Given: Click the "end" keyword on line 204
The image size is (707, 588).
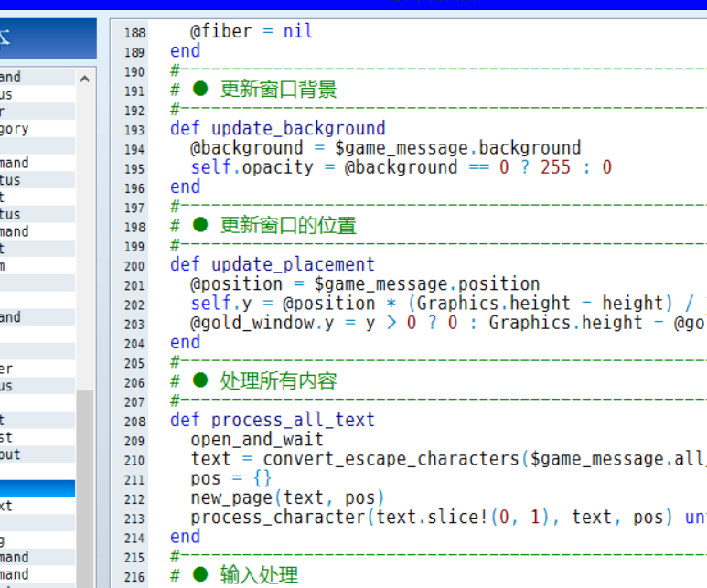Looking at the screenshot, I should (185, 342).
